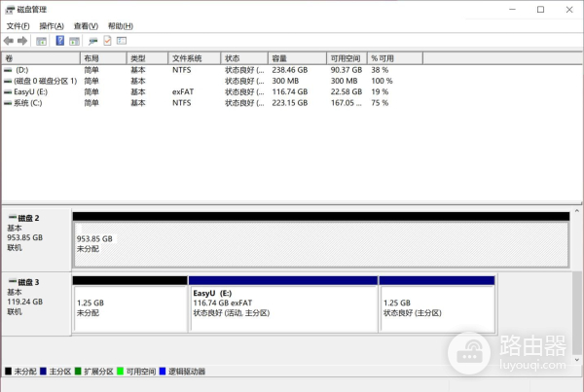584x392 pixels.
Task: Open the 操作(A) menu
Action: tap(52, 26)
